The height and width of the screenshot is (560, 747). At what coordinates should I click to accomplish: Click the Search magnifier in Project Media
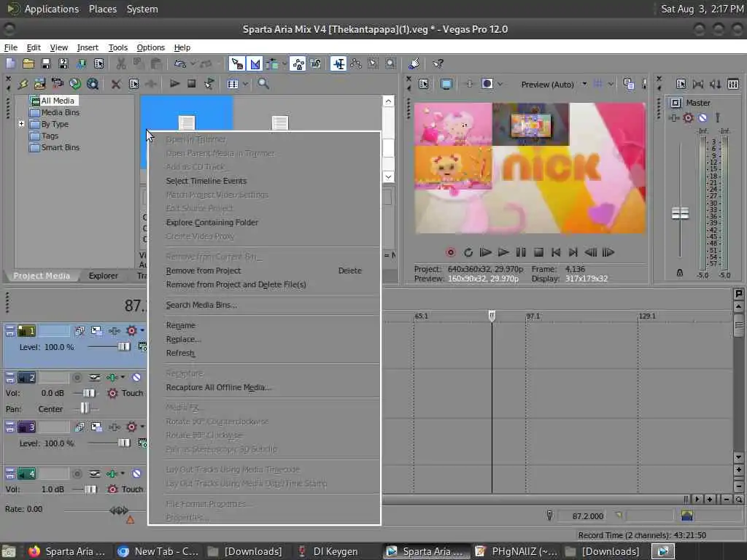pos(263,84)
